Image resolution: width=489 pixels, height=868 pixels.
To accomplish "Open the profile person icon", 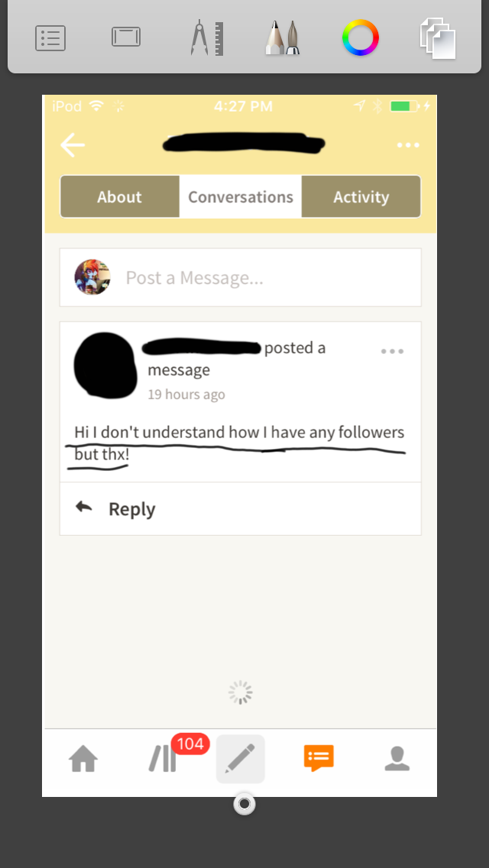I will 397,759.
